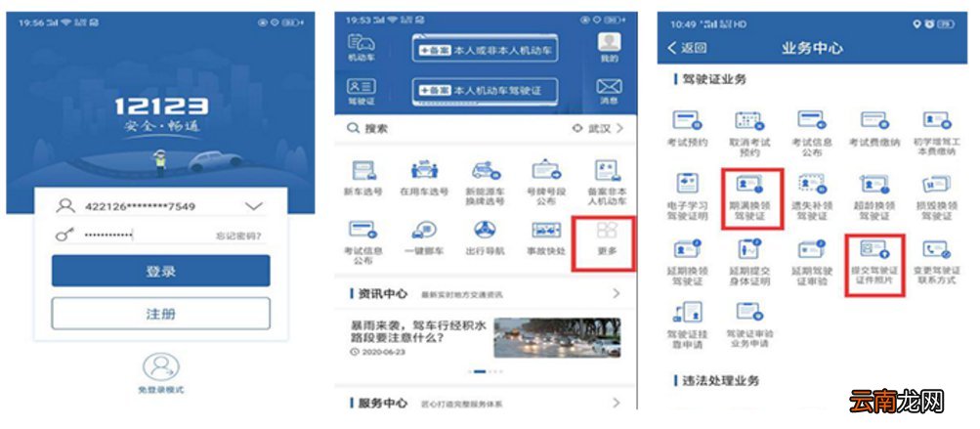Go back with 返回 button
This screenshot has height=429, width=980.
[687, 48]
